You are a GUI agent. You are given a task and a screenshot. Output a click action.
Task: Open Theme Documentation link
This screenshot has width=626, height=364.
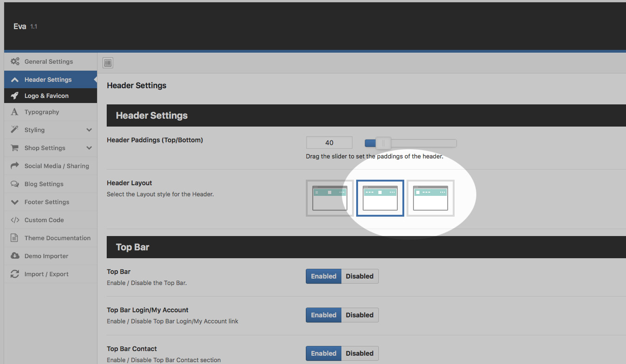(50, 238)
